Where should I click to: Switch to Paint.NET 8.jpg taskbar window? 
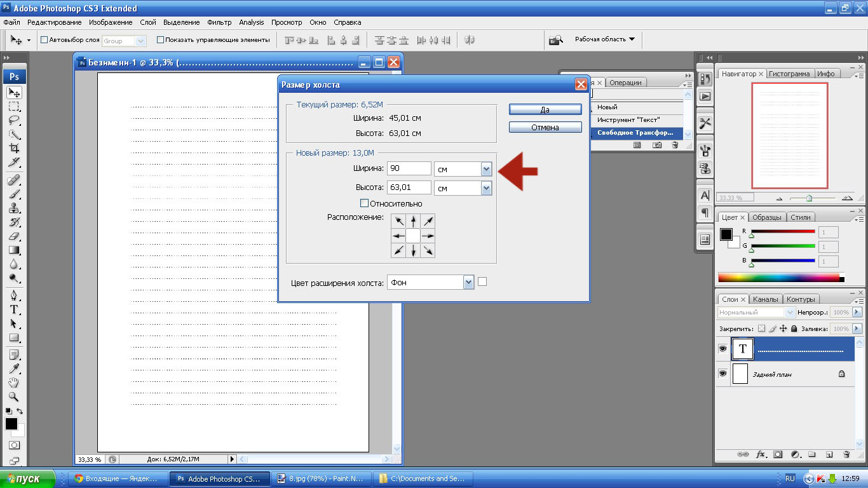(322, 478)
